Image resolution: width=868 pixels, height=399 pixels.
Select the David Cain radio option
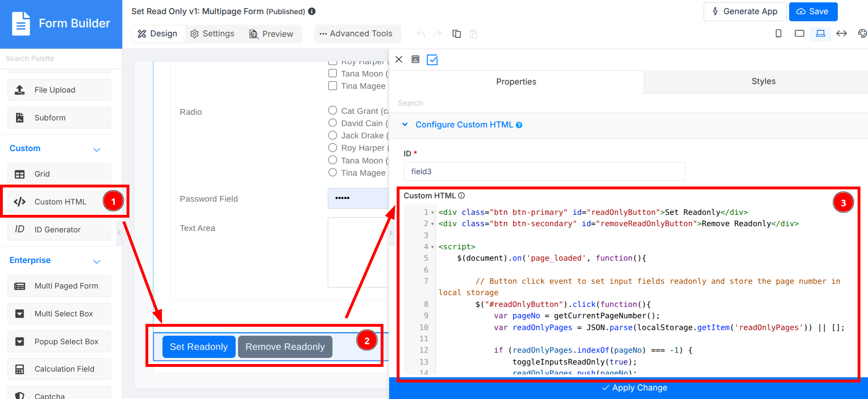pyautogui.click(x=333, y=123)
